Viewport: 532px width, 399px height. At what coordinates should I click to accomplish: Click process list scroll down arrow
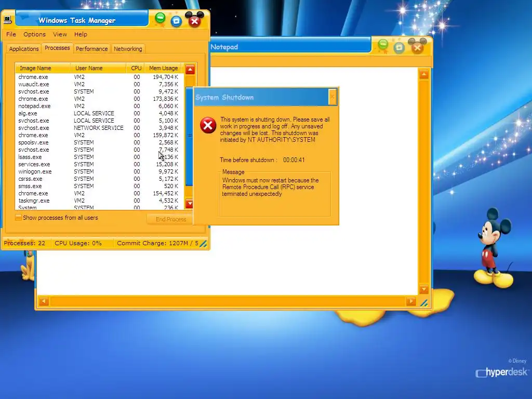coord(189,203)
